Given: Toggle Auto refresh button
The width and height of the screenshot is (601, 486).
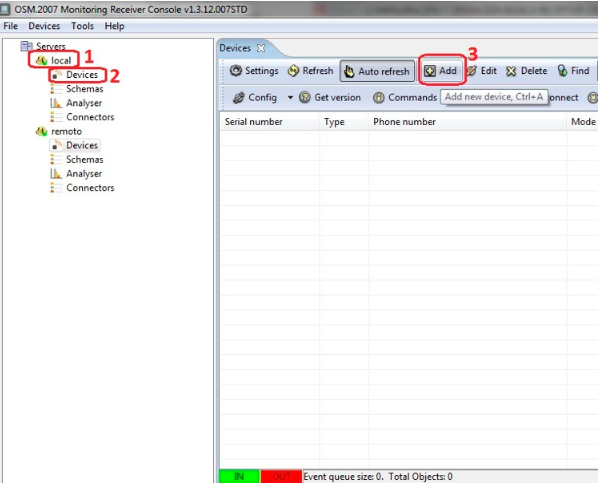Looking at the screenshot, I should pyautogui.click(x=377, y=71).
